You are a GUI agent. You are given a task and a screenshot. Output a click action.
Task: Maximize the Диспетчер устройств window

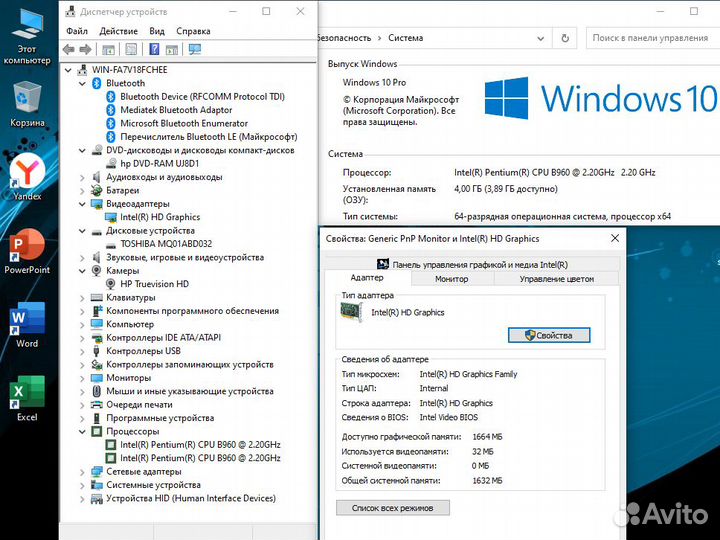coord(266,11)
